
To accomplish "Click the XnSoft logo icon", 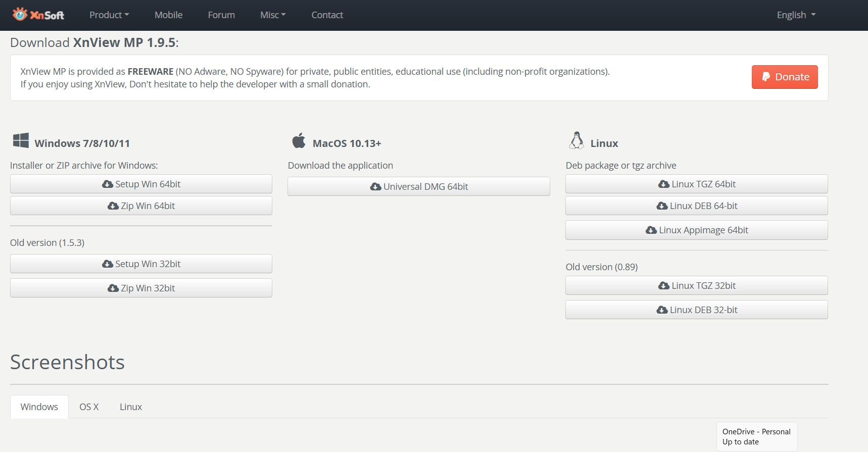I will pos(20,14).
